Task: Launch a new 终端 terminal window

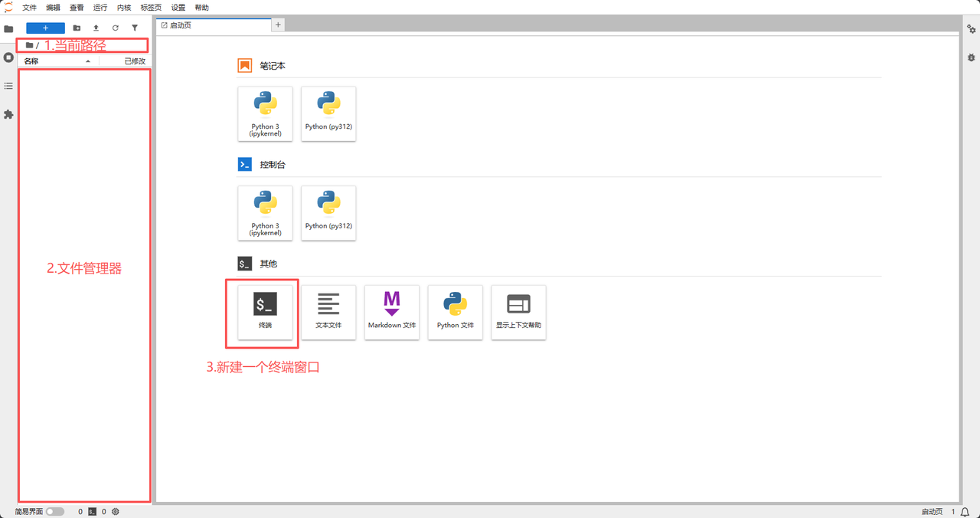Action: click(x=264, y=312)
